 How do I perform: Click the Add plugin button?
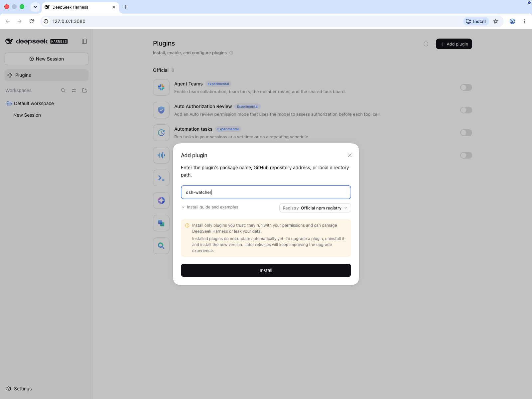[454, 44]
